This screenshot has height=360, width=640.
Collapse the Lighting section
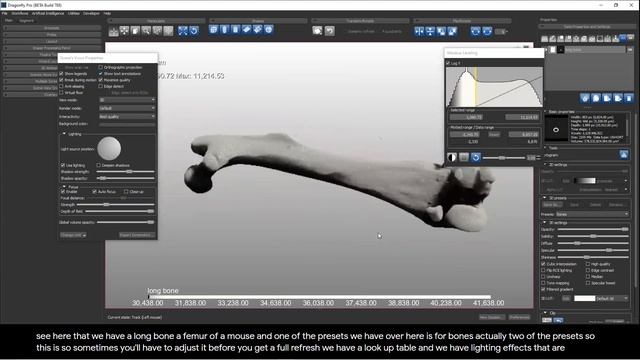click(64, 134)
